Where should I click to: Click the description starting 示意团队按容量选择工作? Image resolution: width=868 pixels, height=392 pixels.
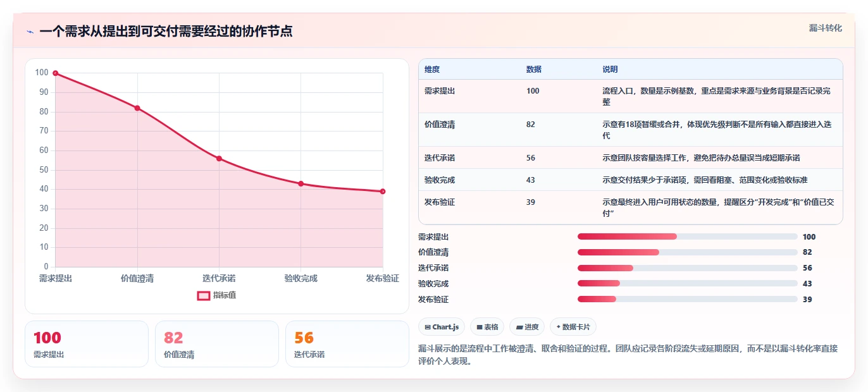(x=701, y=158)
